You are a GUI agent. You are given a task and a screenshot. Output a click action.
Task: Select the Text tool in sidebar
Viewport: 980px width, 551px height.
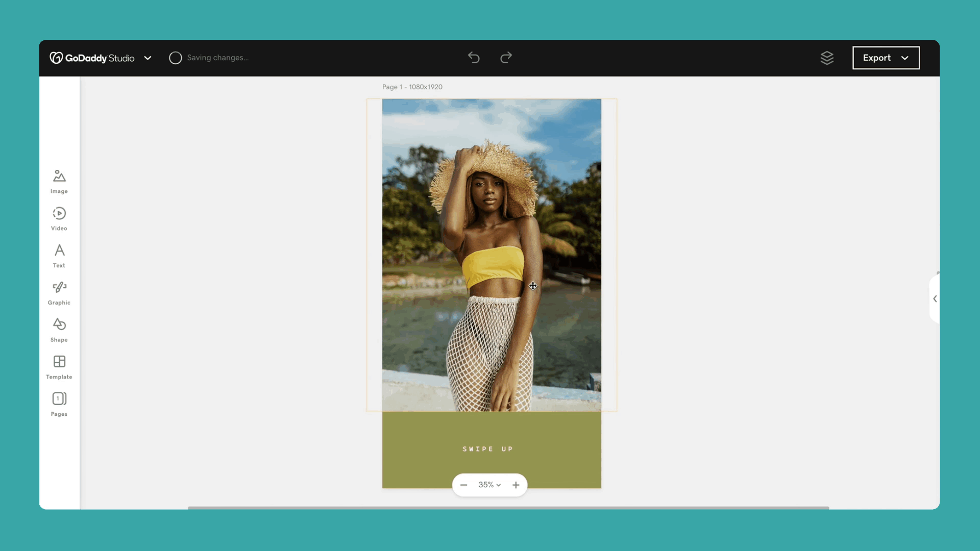coord(59,256)
